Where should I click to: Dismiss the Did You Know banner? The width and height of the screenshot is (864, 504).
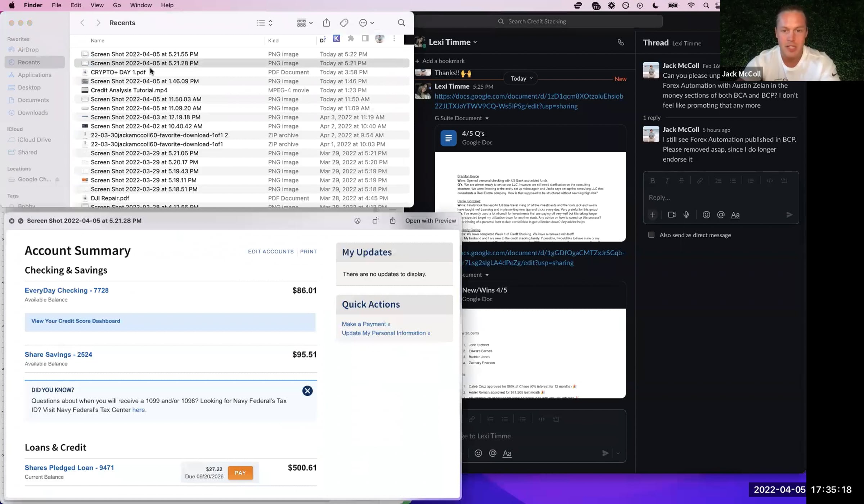click(307, 391)
